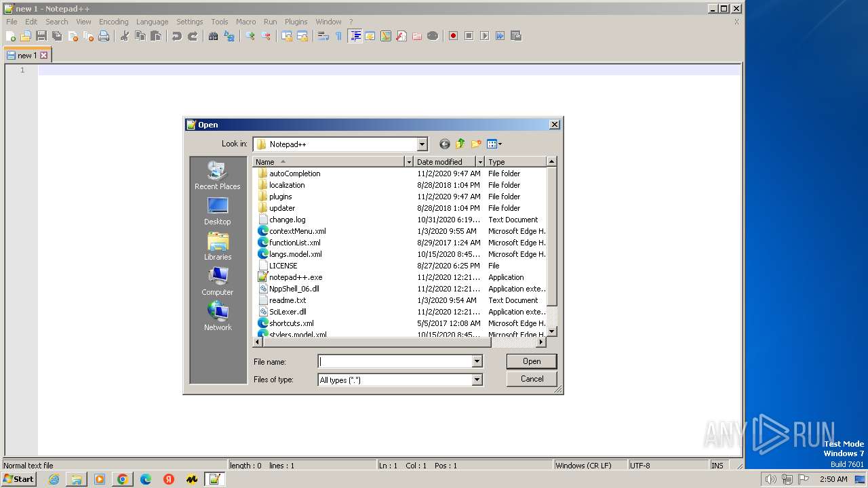This screenshot has height=488, width=868.
Task: Click the Print toolbar icon
Action: click(x=104, y=36)
